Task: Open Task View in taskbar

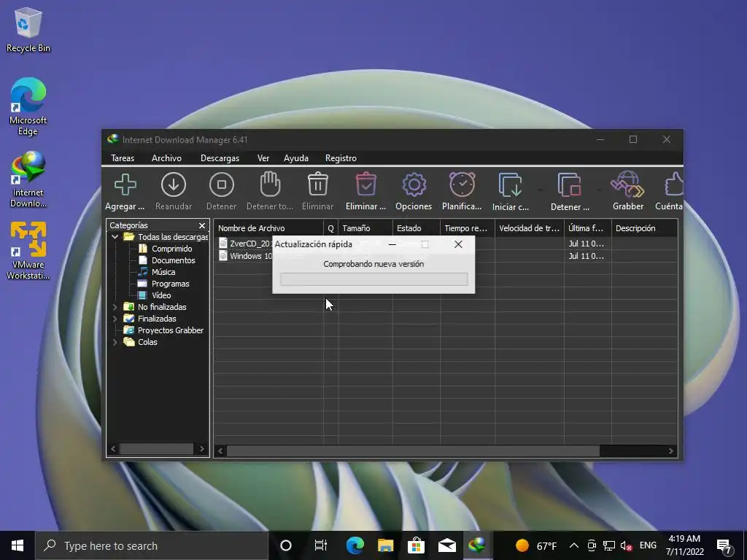Action: point(321,545)
